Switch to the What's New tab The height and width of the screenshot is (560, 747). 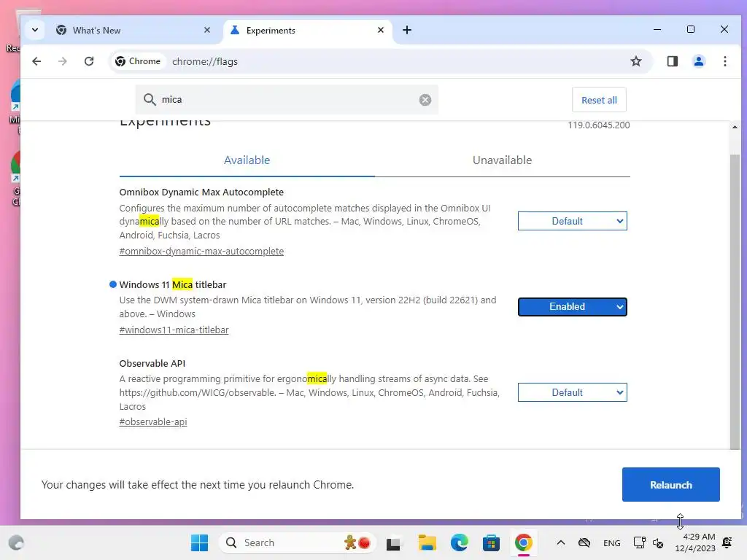[x=133, y=30]
